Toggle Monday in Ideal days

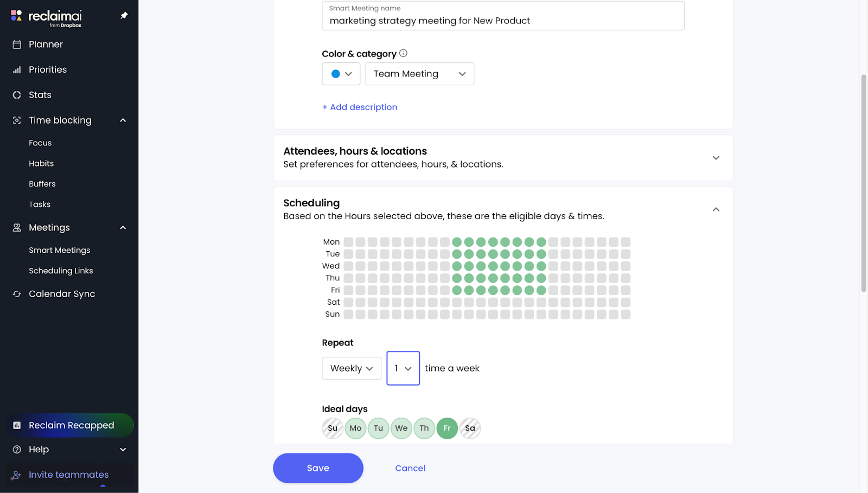[355, 428]
